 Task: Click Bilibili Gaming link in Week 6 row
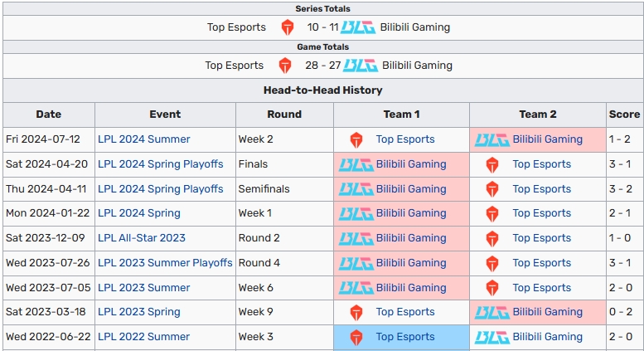pos(411,288)
